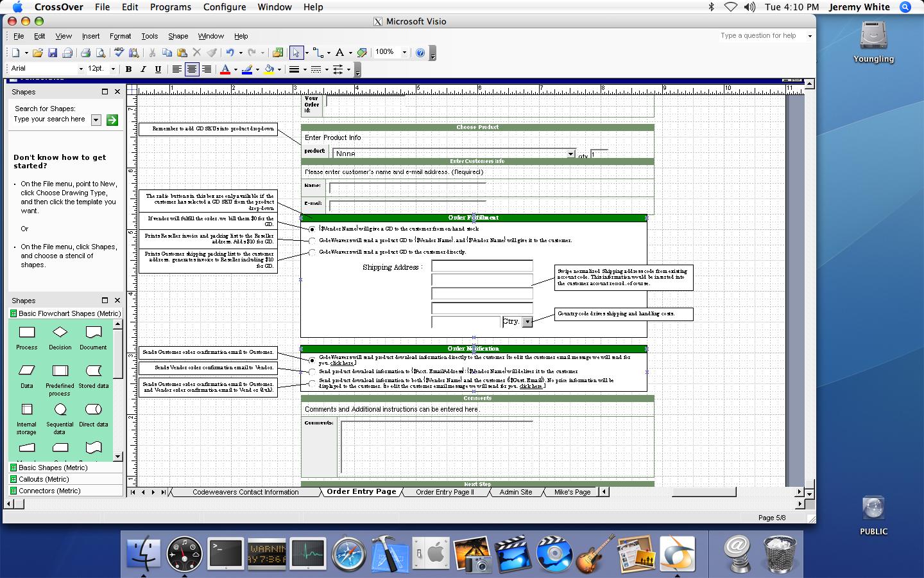This screenshot has width=924, height=578.
Task: Select the first Order Fulfillment radio button
Action: [312, 229]
